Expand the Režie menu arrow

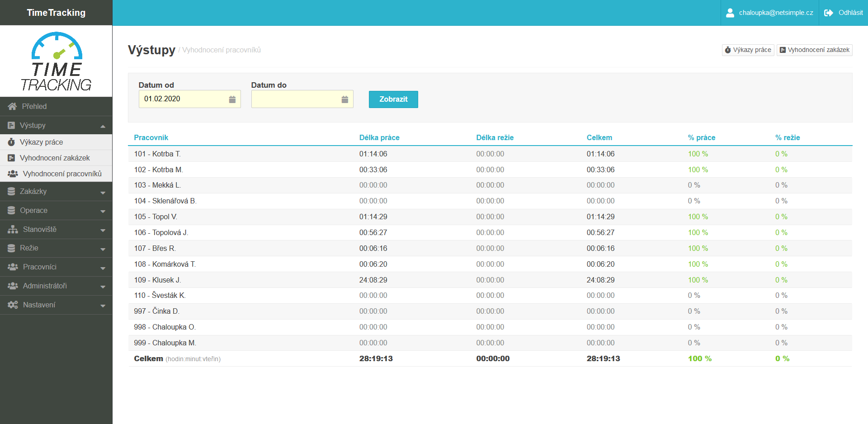pos(103,249)
